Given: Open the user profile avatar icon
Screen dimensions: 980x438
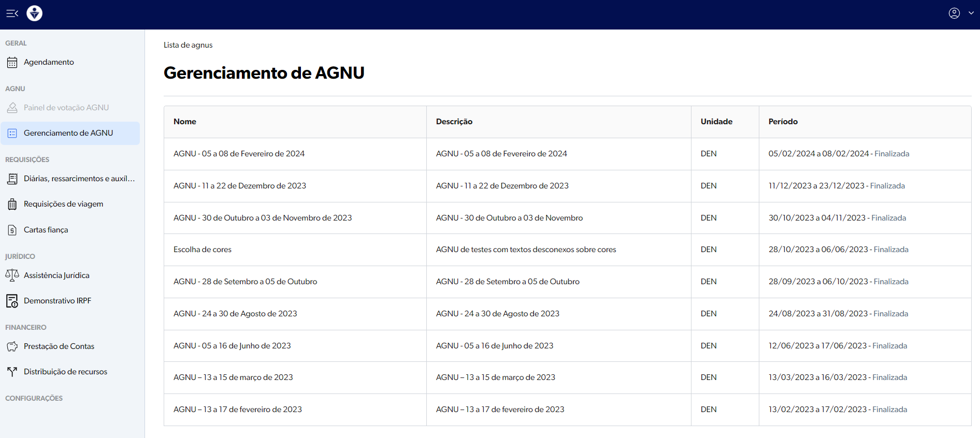Looking at the screenshot, I should click(x=954, y=13).
